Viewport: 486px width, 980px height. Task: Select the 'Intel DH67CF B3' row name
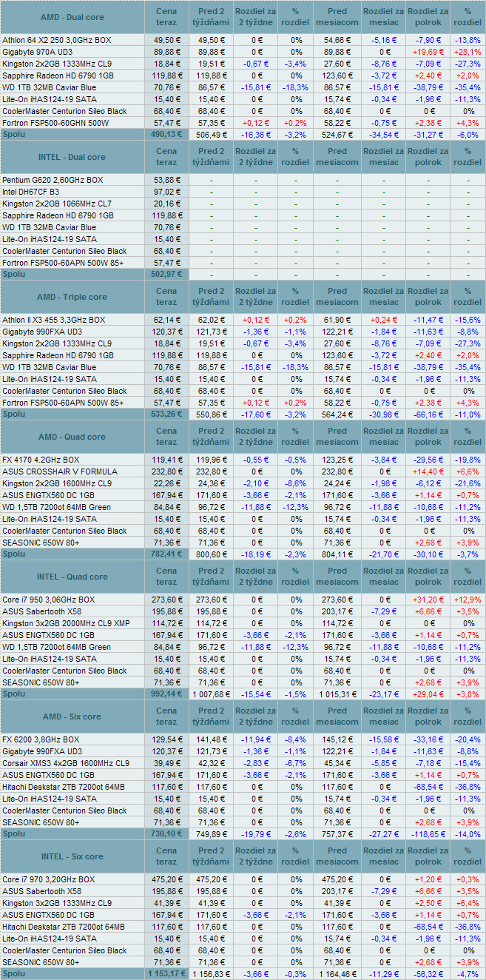pos(32,192)
